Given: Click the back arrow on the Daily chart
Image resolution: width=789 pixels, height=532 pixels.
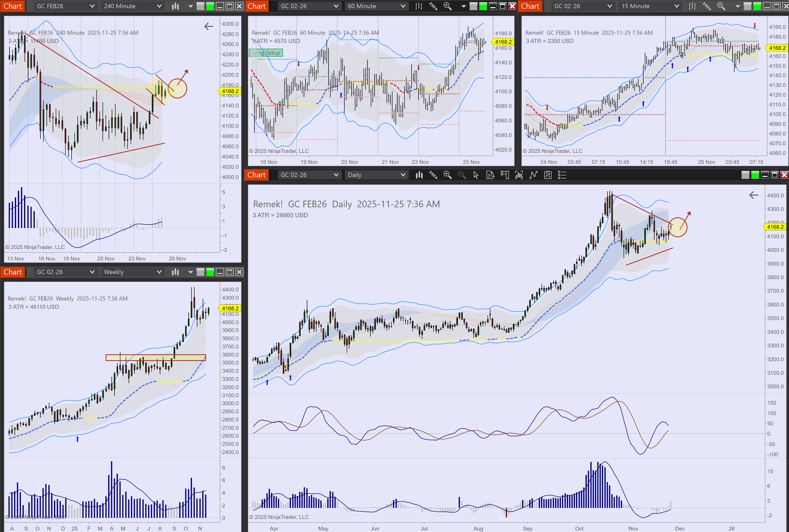Looking at the screenshot, I should pos(753,195).
